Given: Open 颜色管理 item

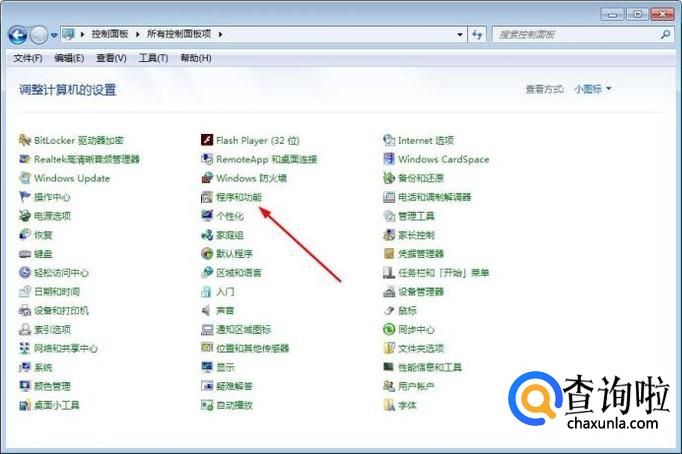Looking at the screenshot, I should coord(45,386).
